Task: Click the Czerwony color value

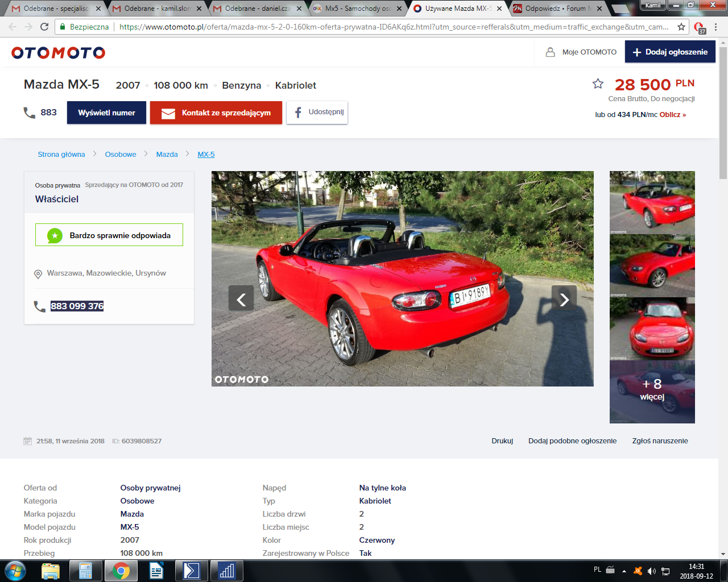Action: tap(377, 540)
